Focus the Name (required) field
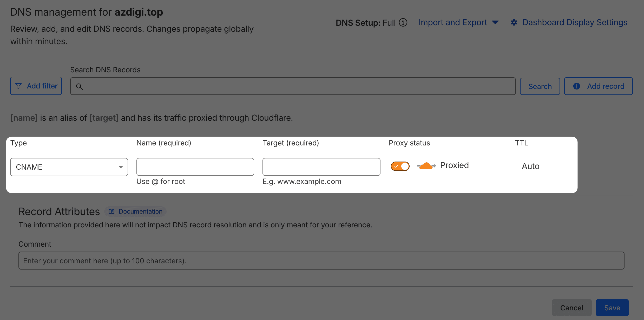Image resolution: width=644 pixels, height=320 pixels. [x=195, y=167]
